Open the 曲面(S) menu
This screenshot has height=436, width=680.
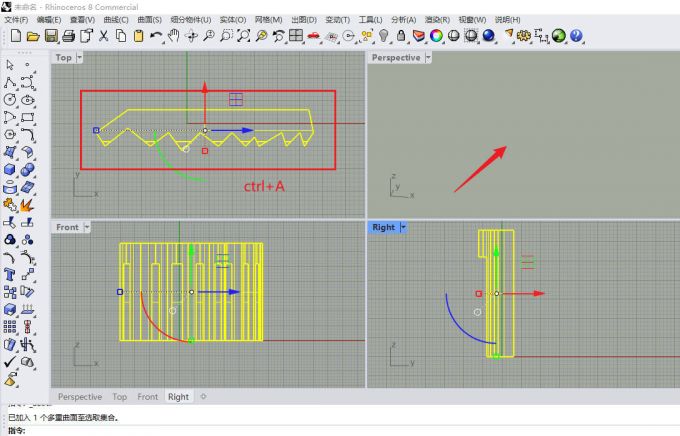[150, 20]
